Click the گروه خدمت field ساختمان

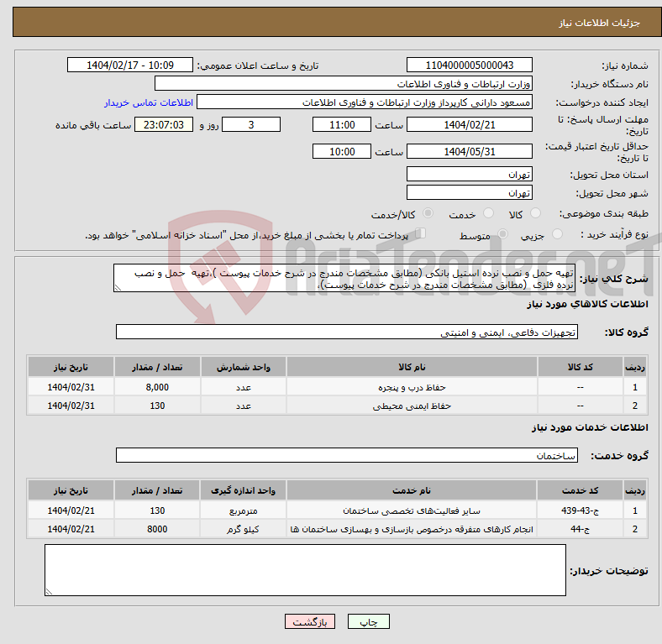click(347, 455)
